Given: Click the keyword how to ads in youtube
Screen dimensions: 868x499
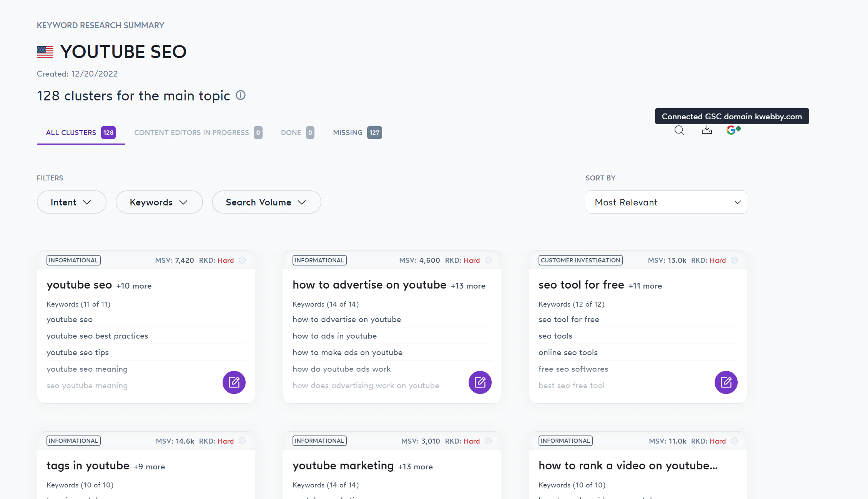Looking at the screenshot, I should pos(334,336).
